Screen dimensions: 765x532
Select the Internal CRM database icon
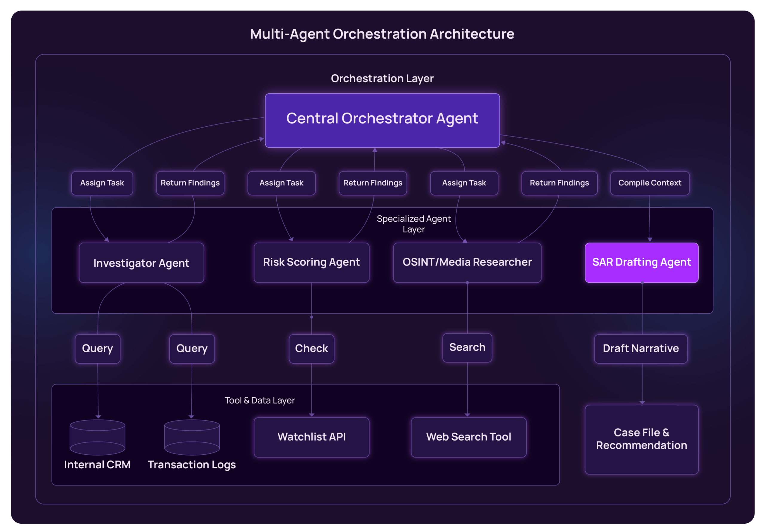(x=97, y=437)
